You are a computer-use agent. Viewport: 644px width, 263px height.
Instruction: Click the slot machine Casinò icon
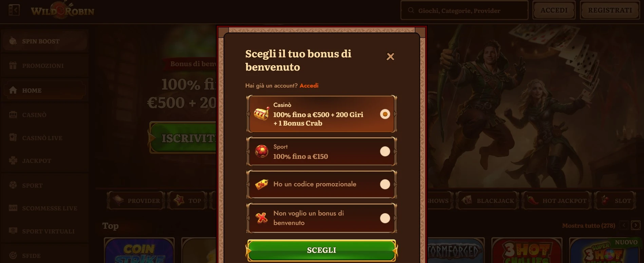[x=262, y=114]
